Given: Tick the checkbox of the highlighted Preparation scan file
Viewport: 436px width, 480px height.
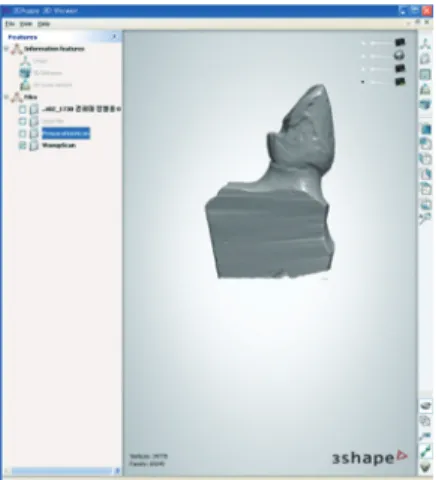Looking at the screenshot, I should pos(22,134).
